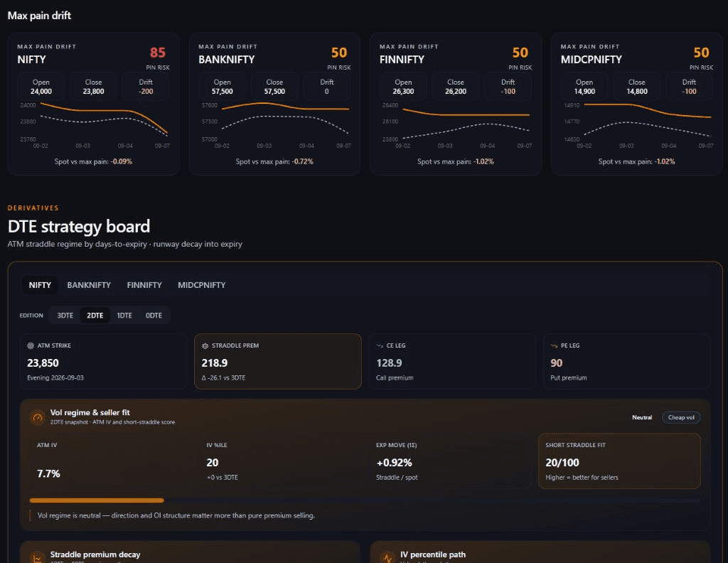Image resolution: width=728 pixels, height=563 pixels.
Task: Click expected move value +0.92%
Action: [x=394, y=462]
